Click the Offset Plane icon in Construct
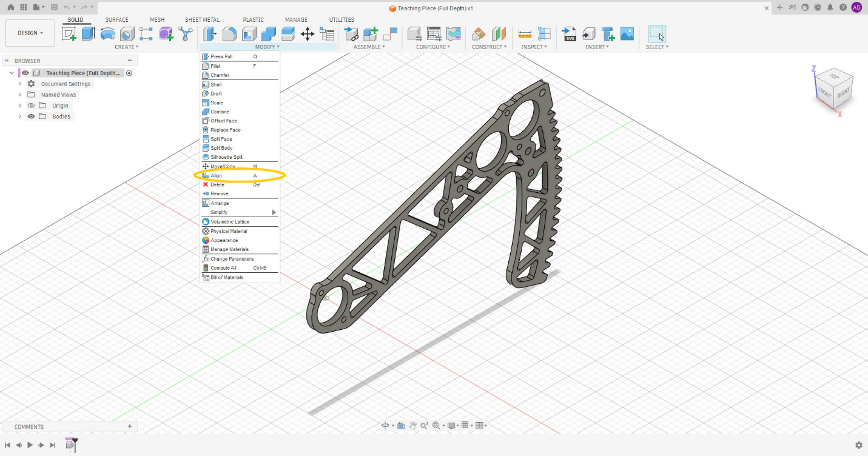This screenshot has width=868, height=456. click(479, 33)
